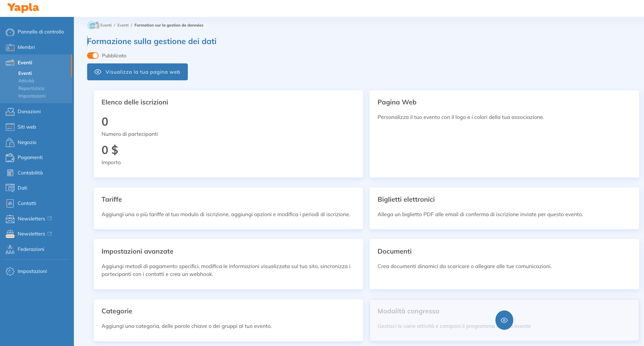
Task: Click the events icon in the breadcrumb
Action: [93, 25]
